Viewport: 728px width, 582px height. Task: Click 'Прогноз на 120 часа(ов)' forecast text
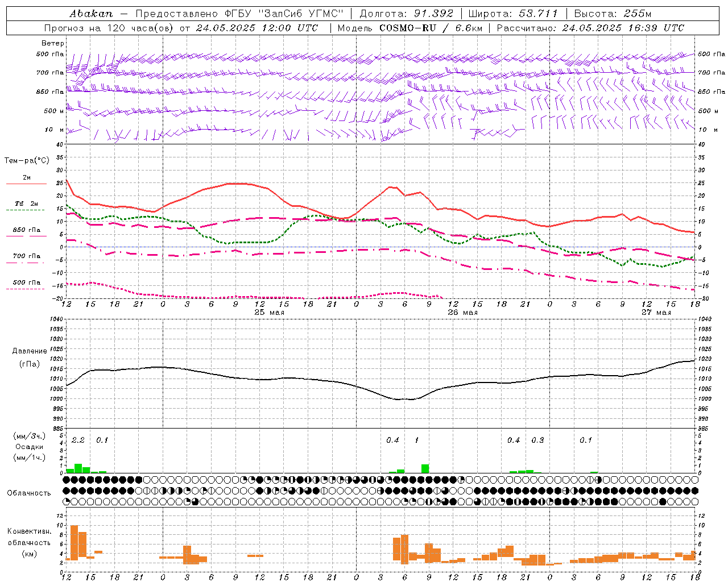coord(109,28)
